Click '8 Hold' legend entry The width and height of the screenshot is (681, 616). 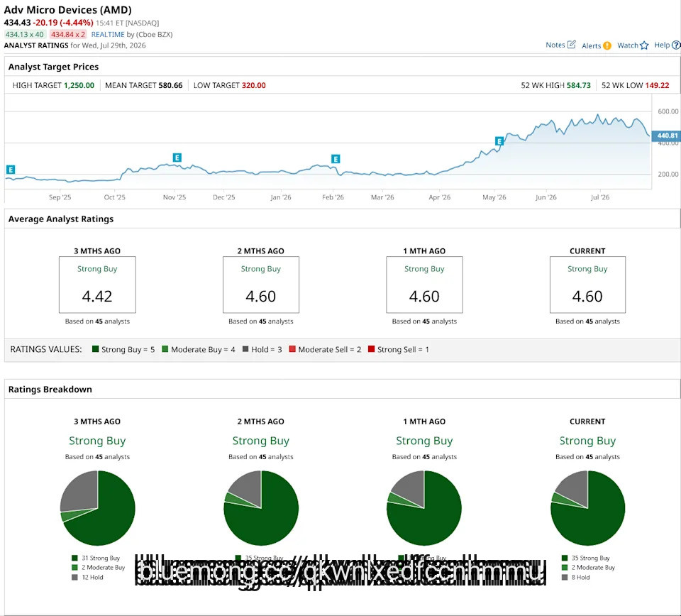click(x=576, y=578)
